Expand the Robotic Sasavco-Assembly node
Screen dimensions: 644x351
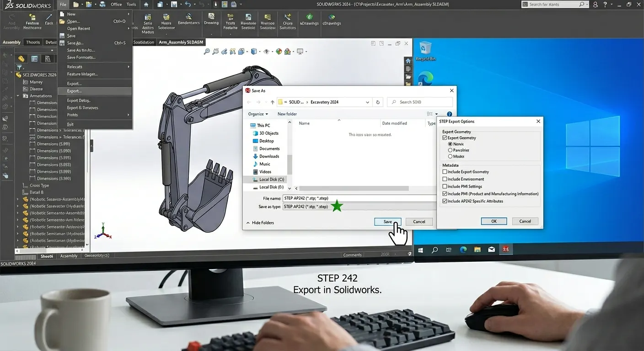[18, 199]
